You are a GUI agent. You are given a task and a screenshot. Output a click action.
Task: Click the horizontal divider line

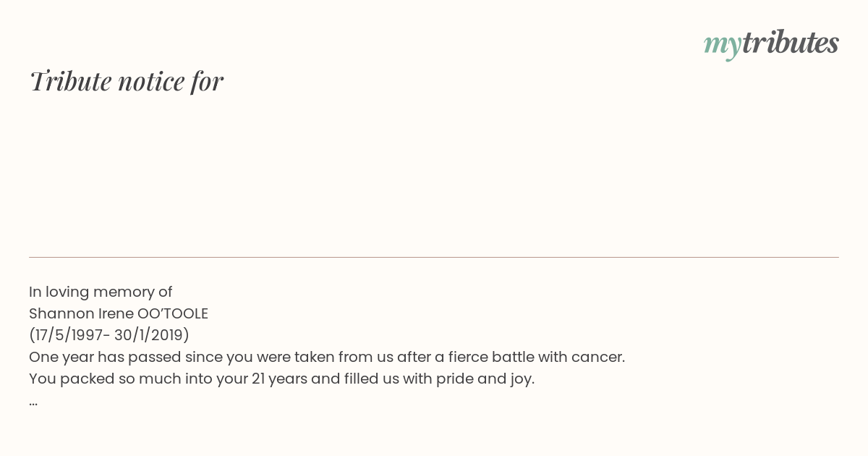tap(434, 257)
